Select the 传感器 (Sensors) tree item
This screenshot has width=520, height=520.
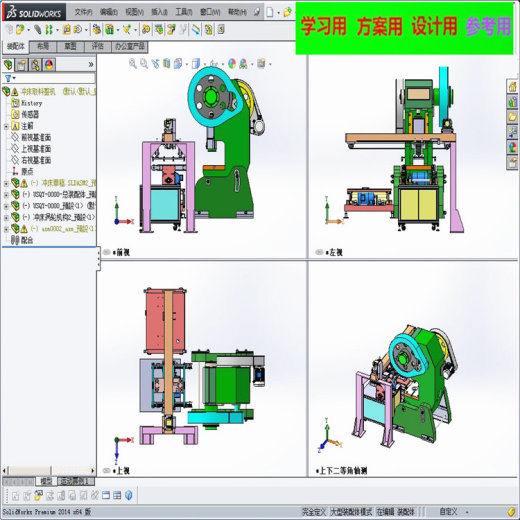pos(25,115)
